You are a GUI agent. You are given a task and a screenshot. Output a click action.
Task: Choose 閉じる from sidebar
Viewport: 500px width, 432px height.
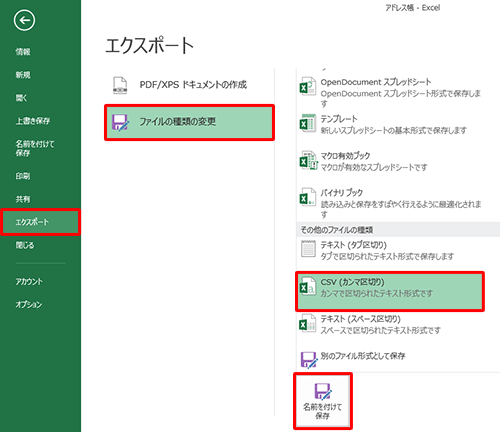click(x=25, y=245)
